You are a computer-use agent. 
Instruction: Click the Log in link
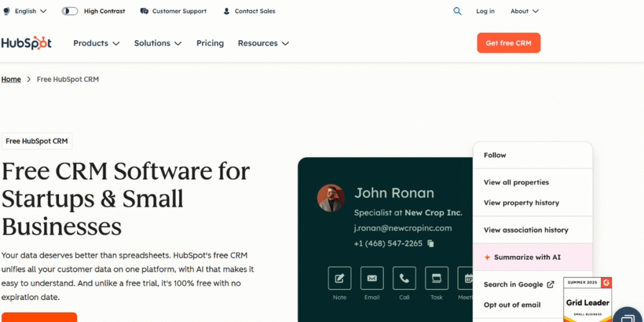pos(485,11)
